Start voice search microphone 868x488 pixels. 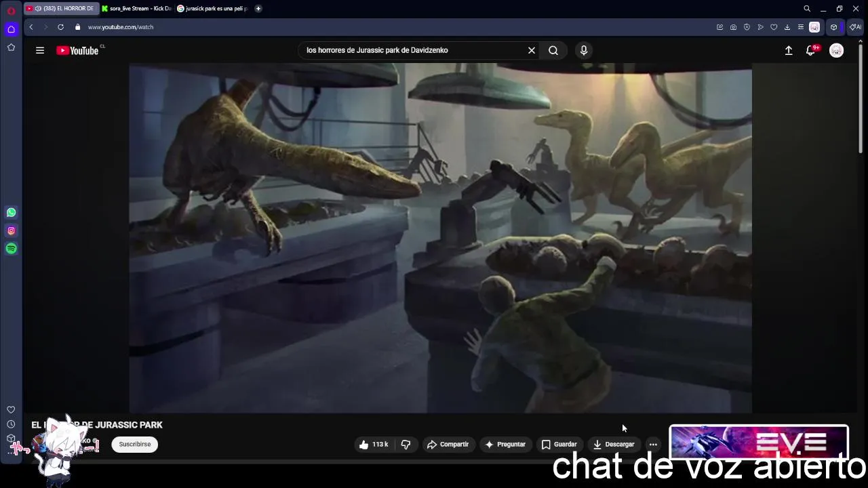point(584,50)
